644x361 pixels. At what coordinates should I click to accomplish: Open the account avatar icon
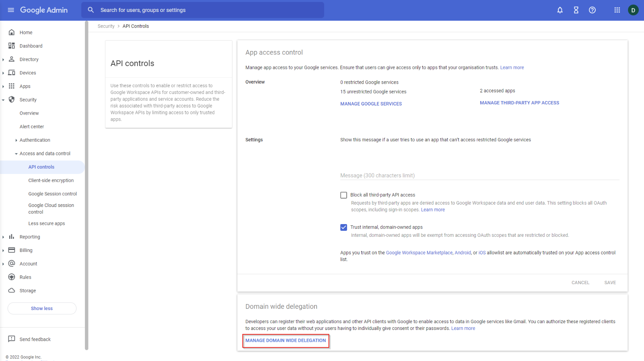pos(633,10)
